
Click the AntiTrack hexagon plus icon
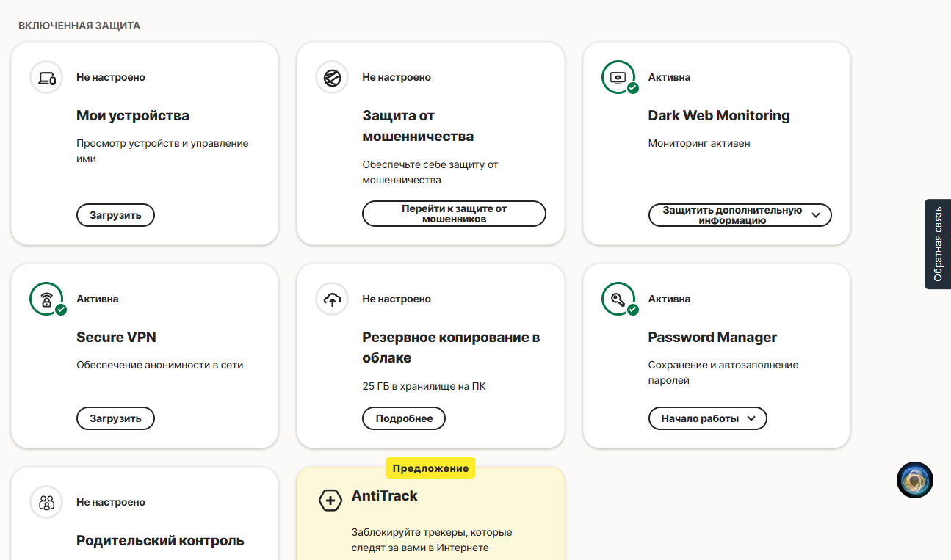[330, 501]
